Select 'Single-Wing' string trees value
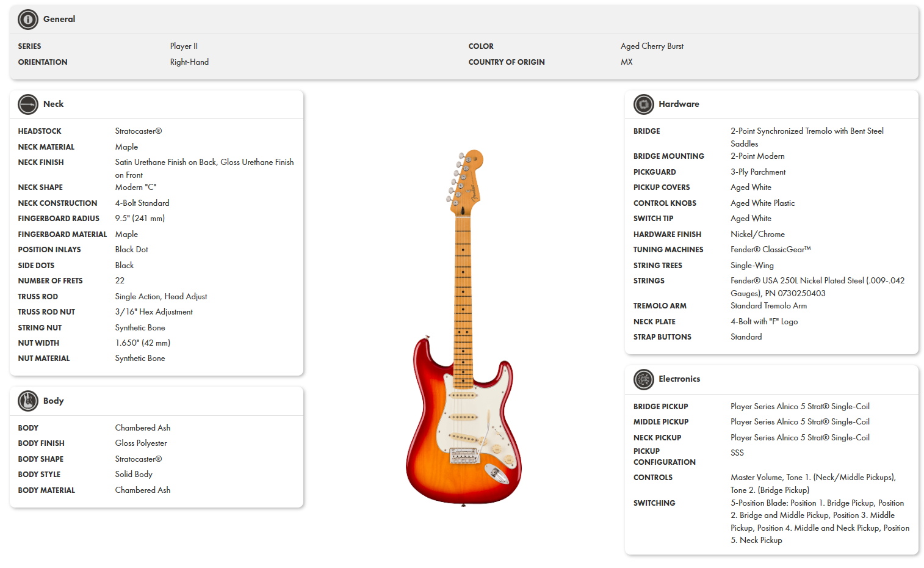The image size is (924, 568). [x=752, y=266]
